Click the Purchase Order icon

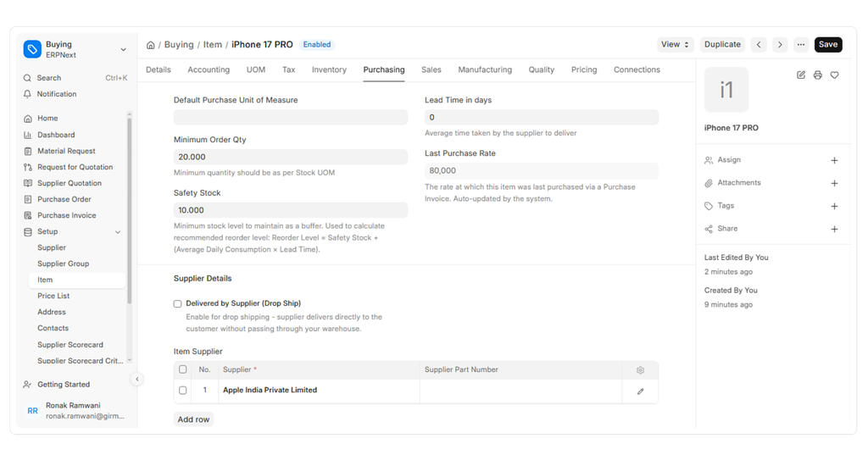coord(28,199)
